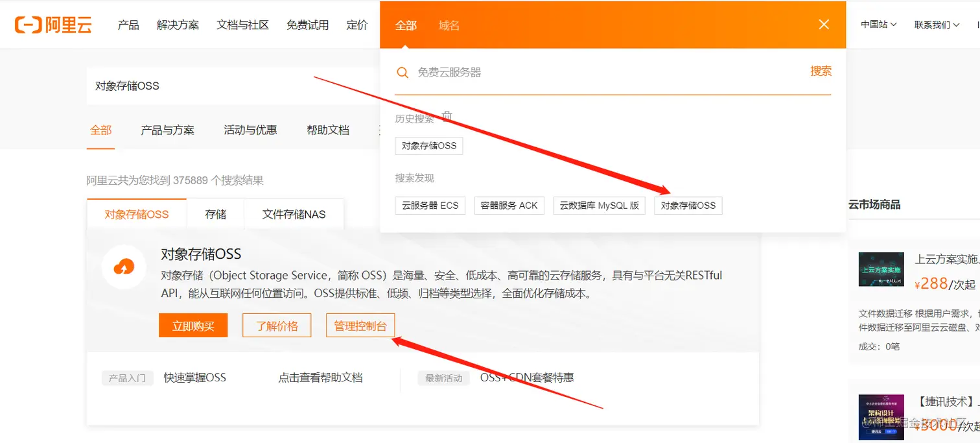Screen dimensions: 980x443
Task: Click the page search box containing 对象存储OSS
Action: 233,86
